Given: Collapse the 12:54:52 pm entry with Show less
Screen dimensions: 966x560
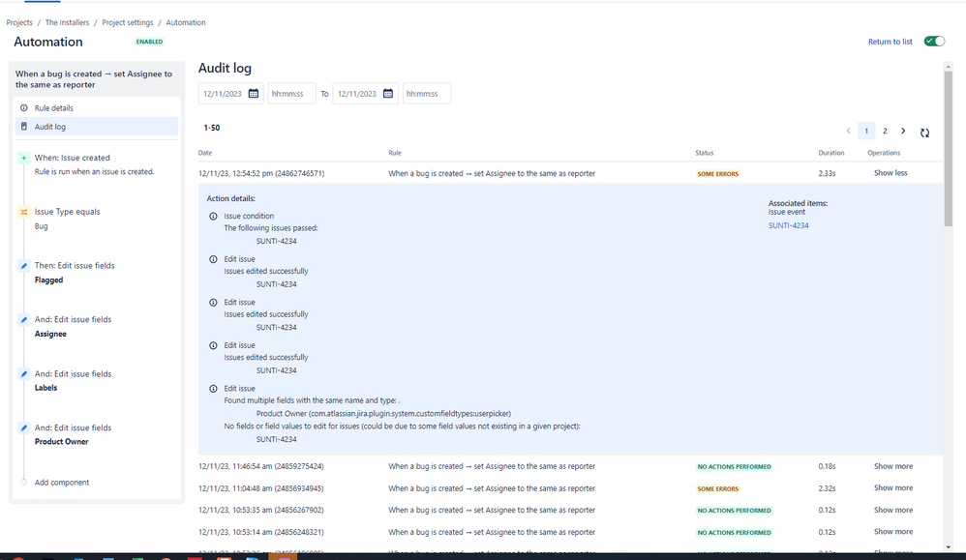Looking at the screenshot, I should coord(891,173).
